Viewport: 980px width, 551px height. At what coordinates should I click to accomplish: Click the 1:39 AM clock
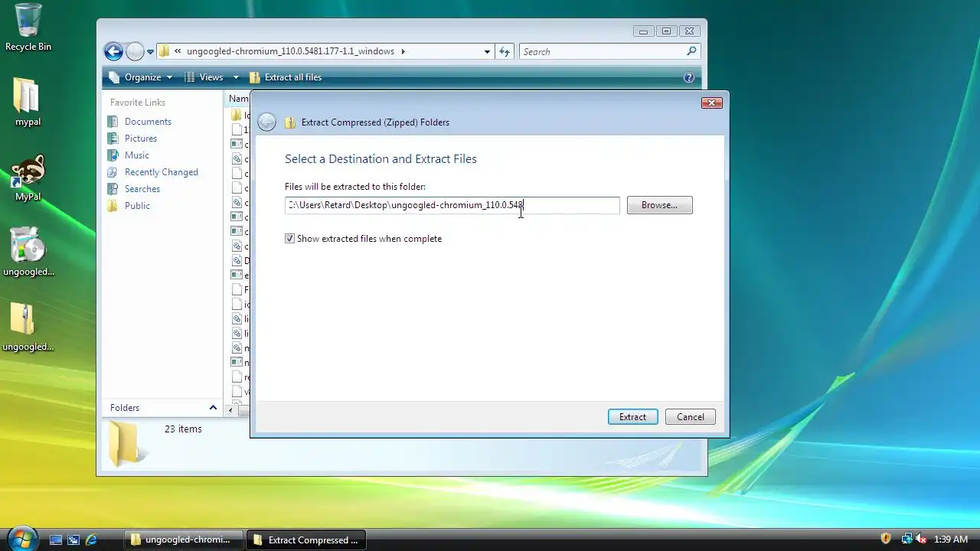pyautogui.click(x=951, y=540)
